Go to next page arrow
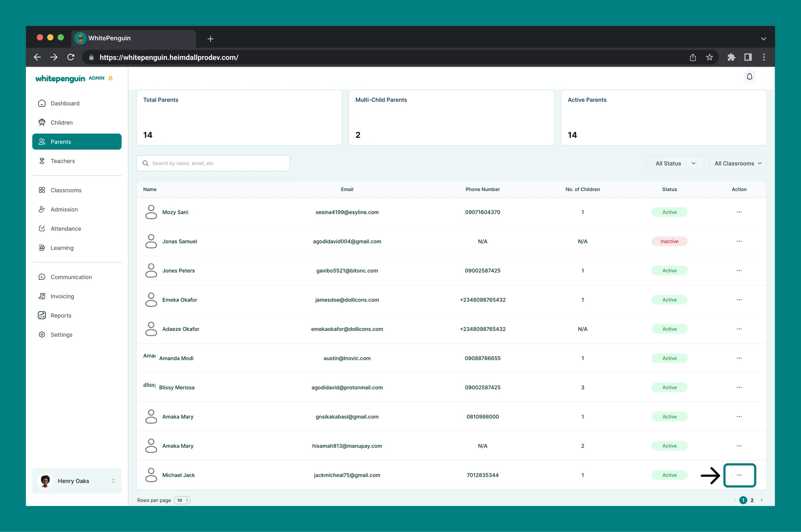The width and height of the screenshot is (801, 532). click(x=761, y=500)
